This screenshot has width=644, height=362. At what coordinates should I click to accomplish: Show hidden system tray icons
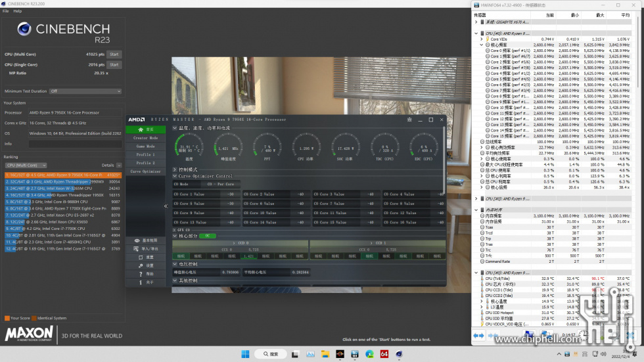[x=559, y=354]
